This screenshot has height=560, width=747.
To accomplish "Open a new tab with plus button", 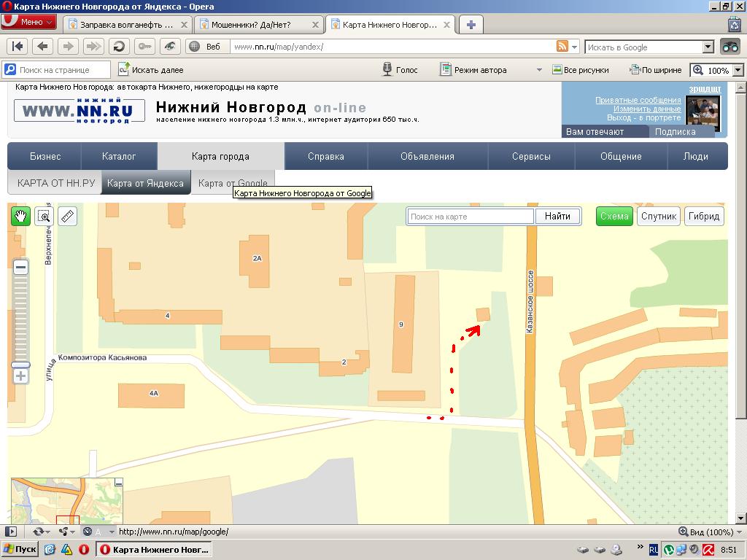I will [x=471, y=25].
